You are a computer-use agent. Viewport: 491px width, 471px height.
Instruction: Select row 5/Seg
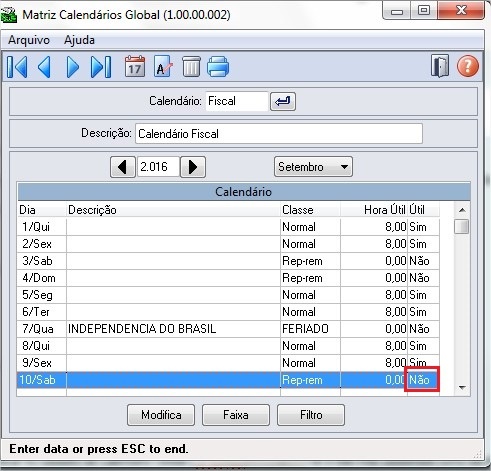point(228,295)
